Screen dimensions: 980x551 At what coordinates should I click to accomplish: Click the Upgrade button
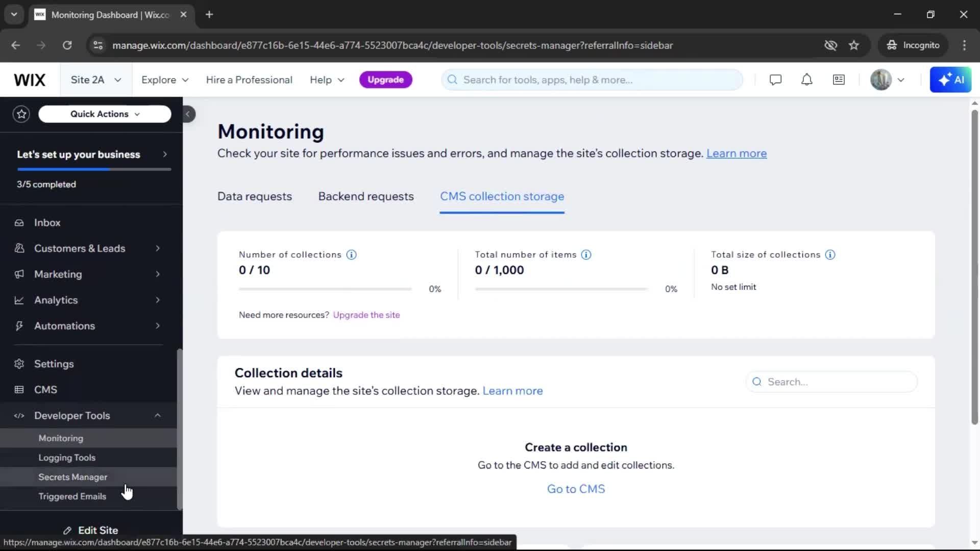click(385, 80)
